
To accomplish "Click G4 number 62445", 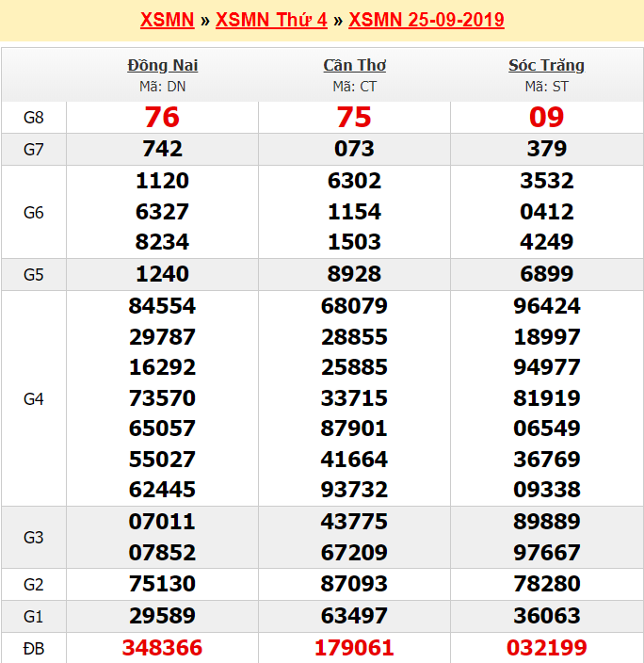I will (162, 490).
